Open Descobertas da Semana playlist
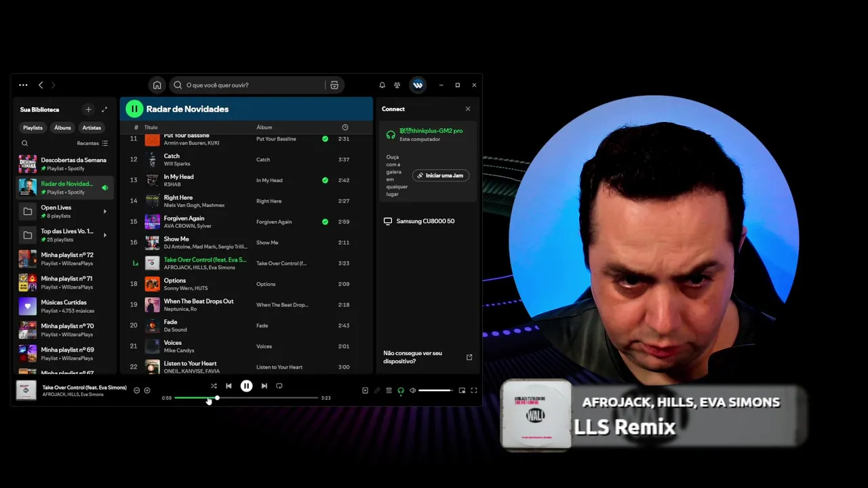Screen dimensions: 868x488 coord(65,164)
